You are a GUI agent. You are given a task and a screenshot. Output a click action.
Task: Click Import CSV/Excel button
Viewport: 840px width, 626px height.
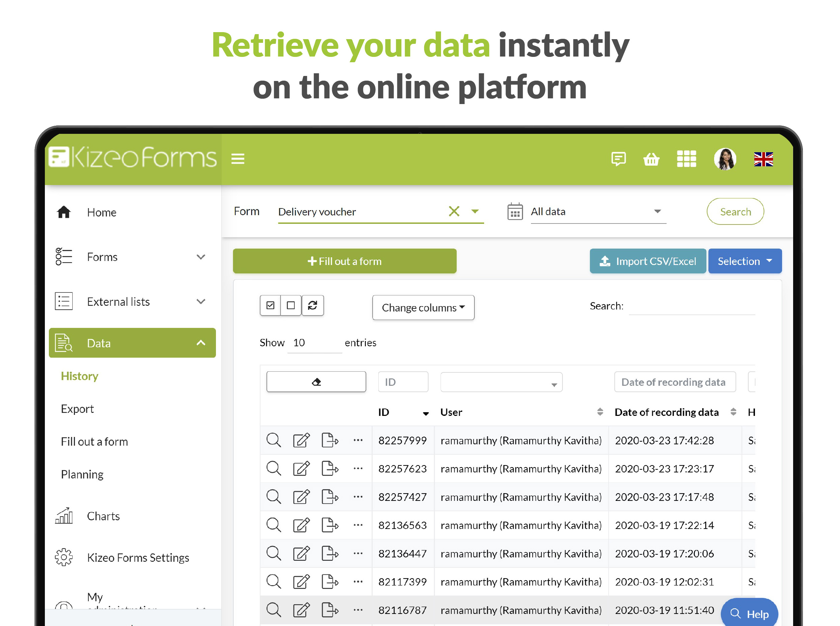(x=648, y=261)
